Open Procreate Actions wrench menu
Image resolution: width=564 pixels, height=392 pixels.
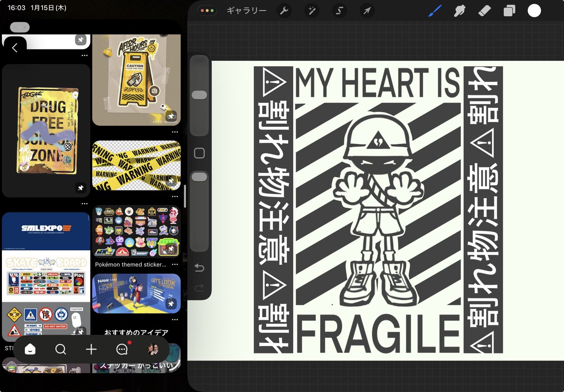pos(284,11)
